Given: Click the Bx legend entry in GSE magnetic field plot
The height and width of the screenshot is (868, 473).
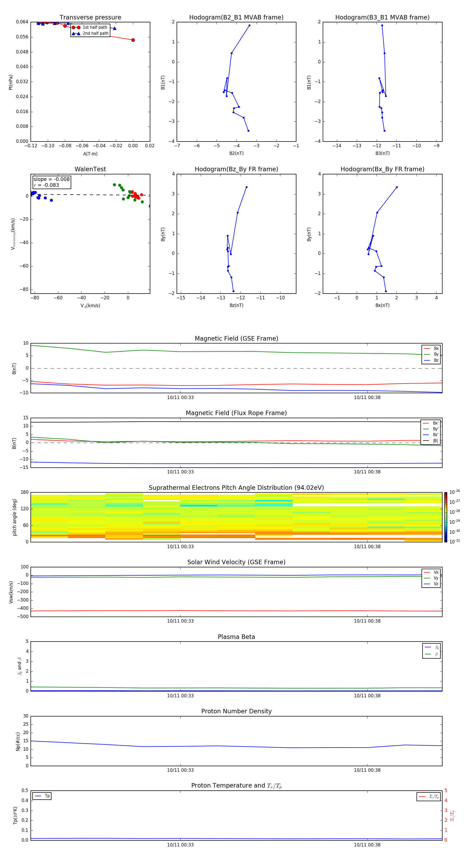Looking at the screenshot, I should coord(431,349).
